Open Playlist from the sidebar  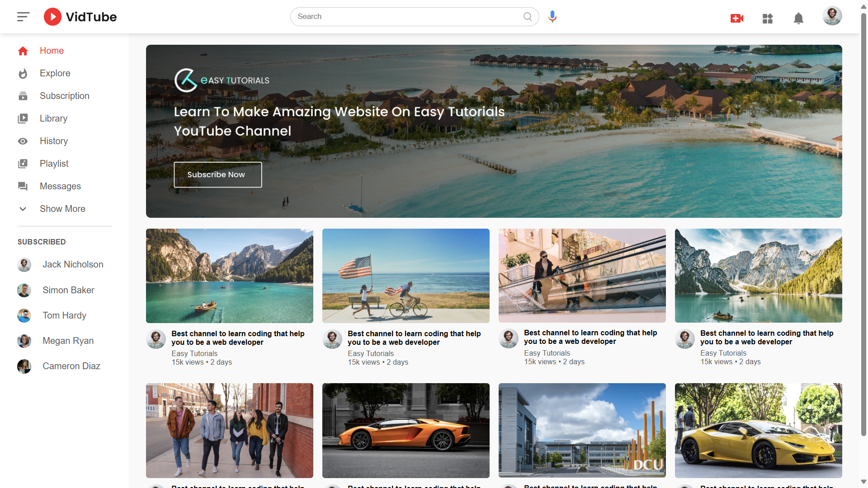pos(54,164)
